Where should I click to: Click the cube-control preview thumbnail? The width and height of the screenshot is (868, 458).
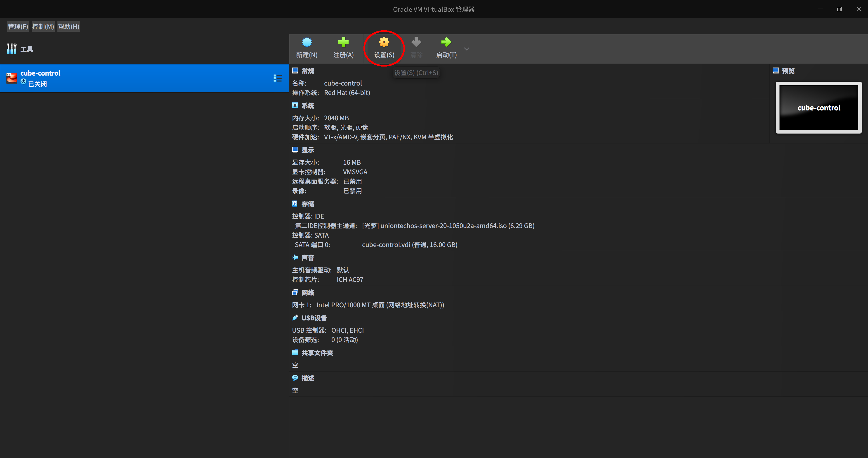point(819,107)
